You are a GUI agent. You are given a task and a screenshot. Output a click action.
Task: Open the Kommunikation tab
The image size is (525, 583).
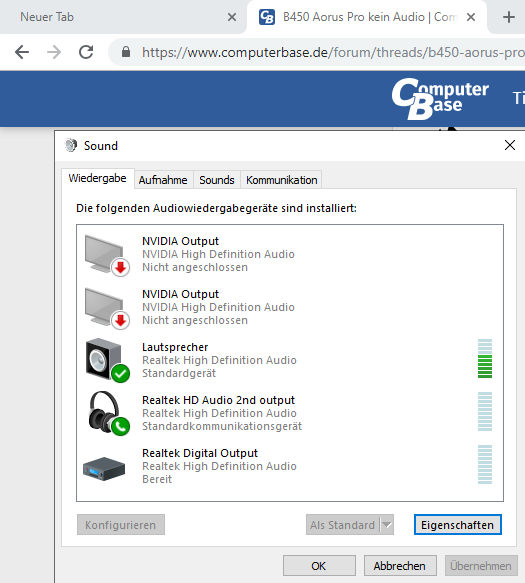coord(281,180)
